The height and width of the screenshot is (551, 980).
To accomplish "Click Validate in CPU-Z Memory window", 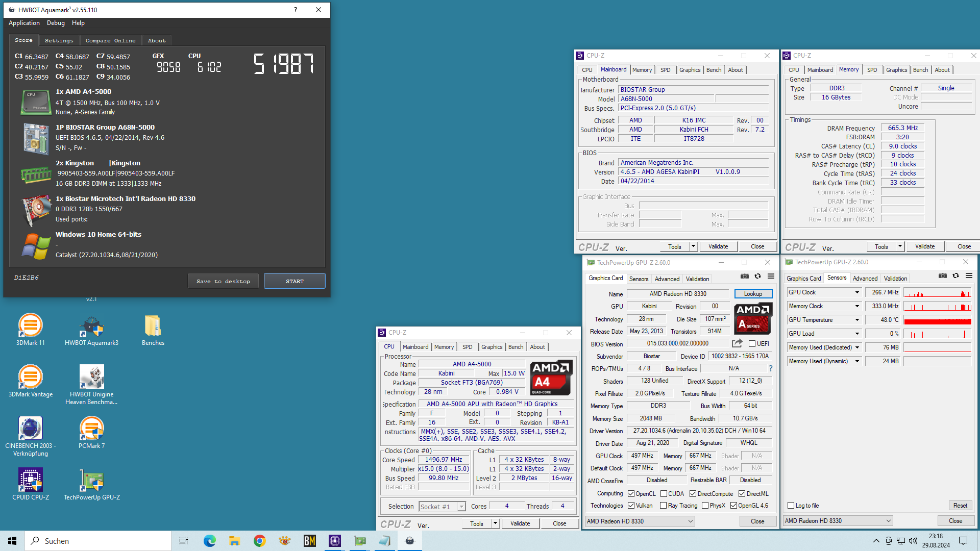I will pyautogui.click(x=924, y=246).
